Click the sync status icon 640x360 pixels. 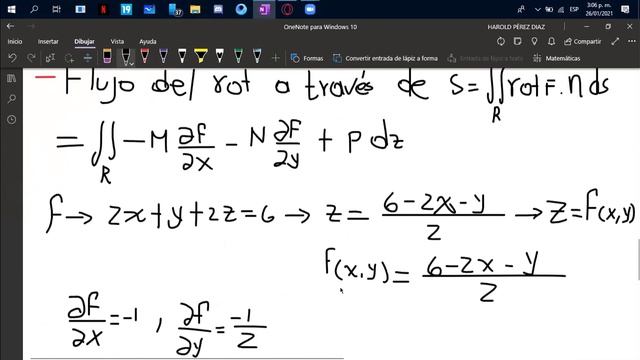(501, 41)
